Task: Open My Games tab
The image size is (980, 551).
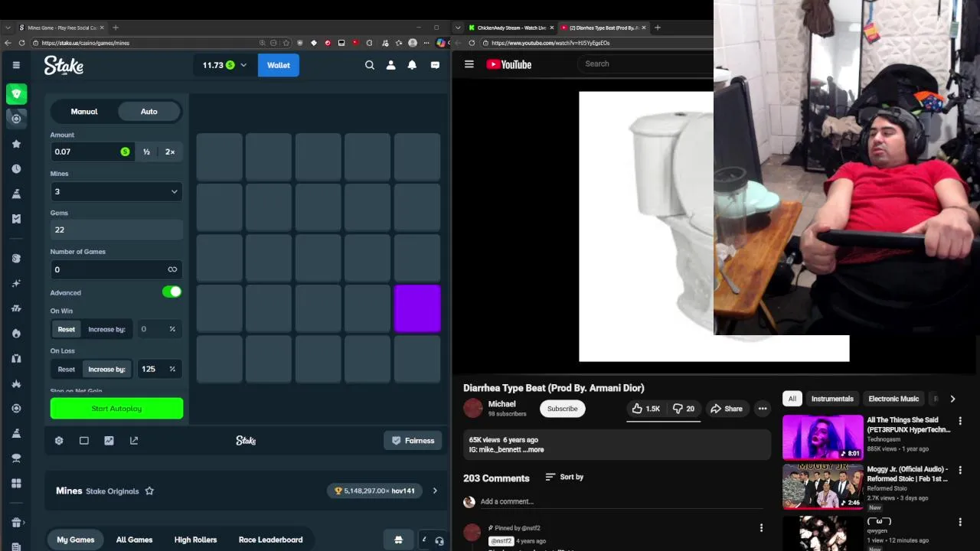Action: coord(76,540)
